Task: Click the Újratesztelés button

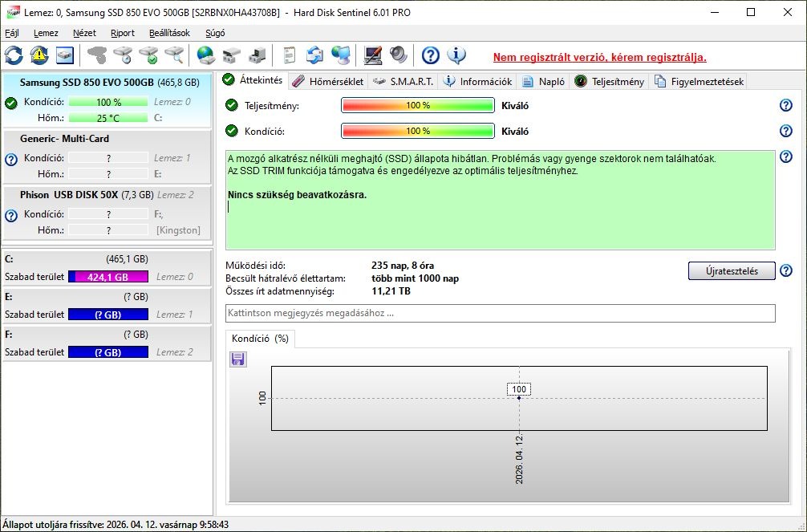Action: (732, 271)
